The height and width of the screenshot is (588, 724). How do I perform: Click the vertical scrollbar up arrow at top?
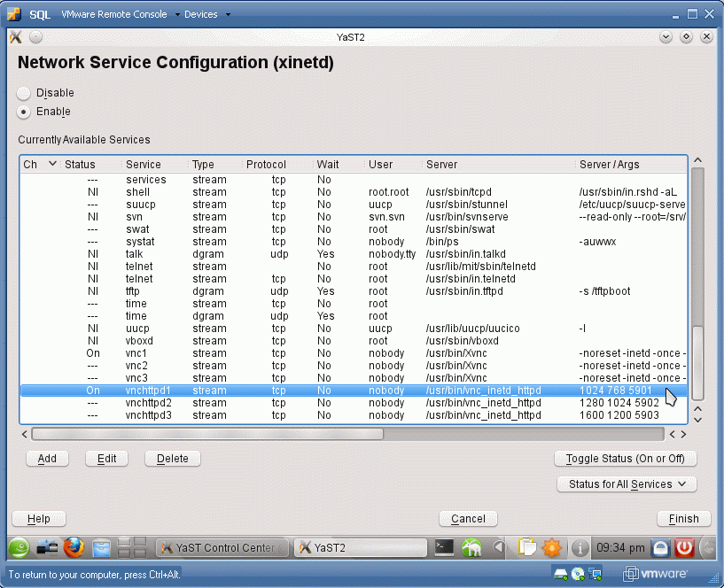697,160
